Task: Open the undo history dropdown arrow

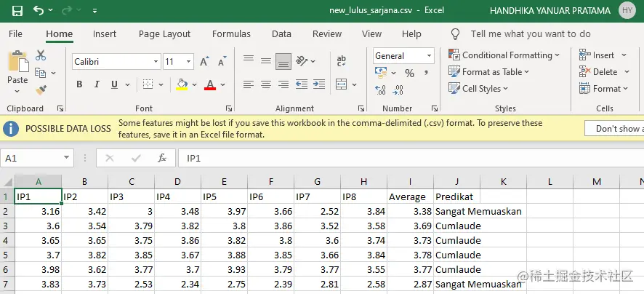Action: (x=51, y=11)
